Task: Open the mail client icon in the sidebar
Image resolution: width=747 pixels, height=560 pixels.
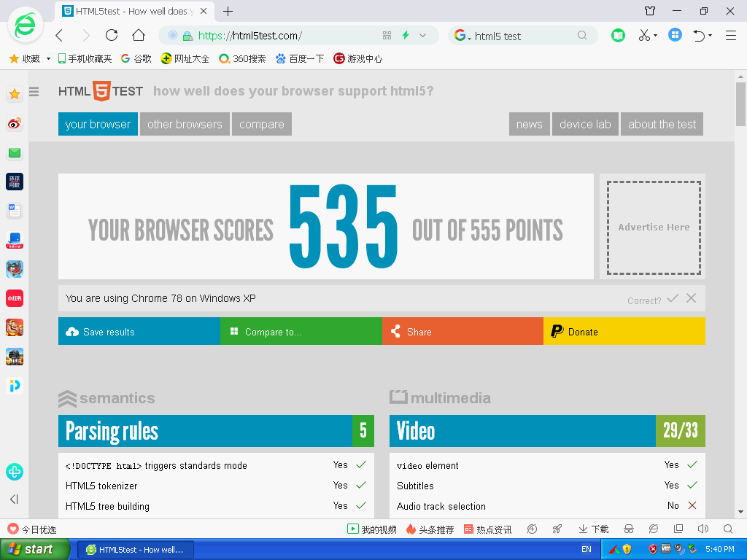Action: point(15,152)
